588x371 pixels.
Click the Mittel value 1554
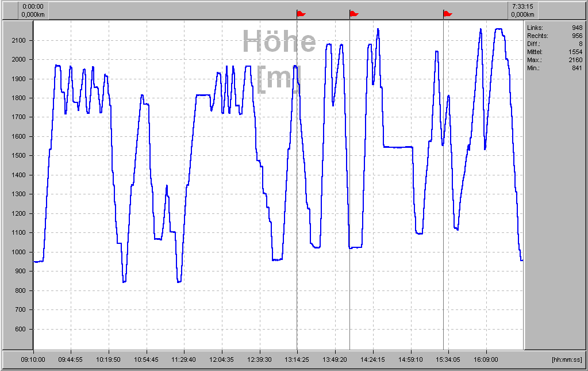pyautogui.click(x=575, y=52)
